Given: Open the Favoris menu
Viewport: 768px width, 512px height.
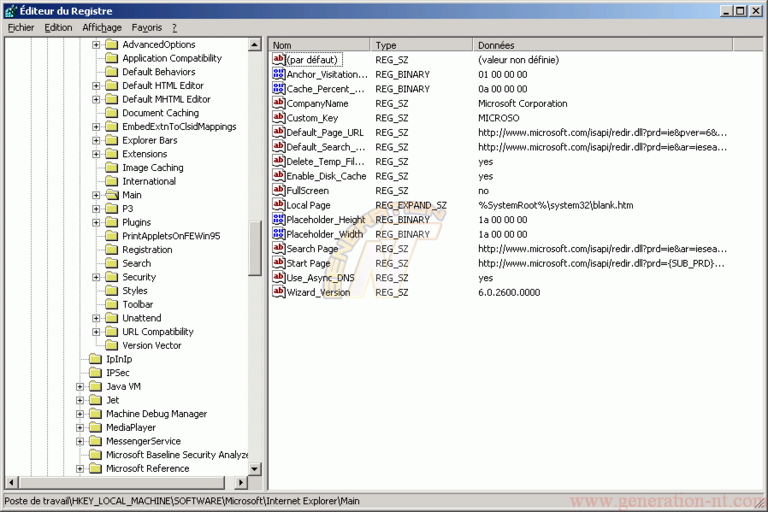Looking at the screenshot, I should click(146, 27).
